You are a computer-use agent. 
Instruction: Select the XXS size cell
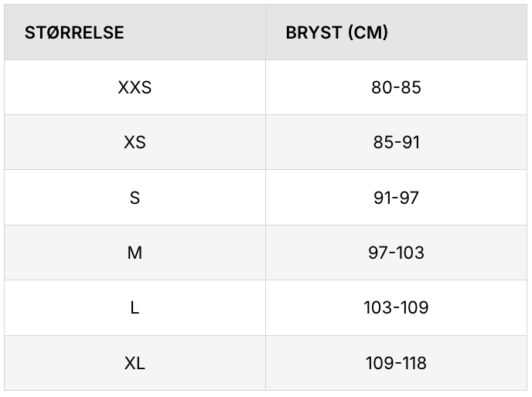click(x=135, y=87)
